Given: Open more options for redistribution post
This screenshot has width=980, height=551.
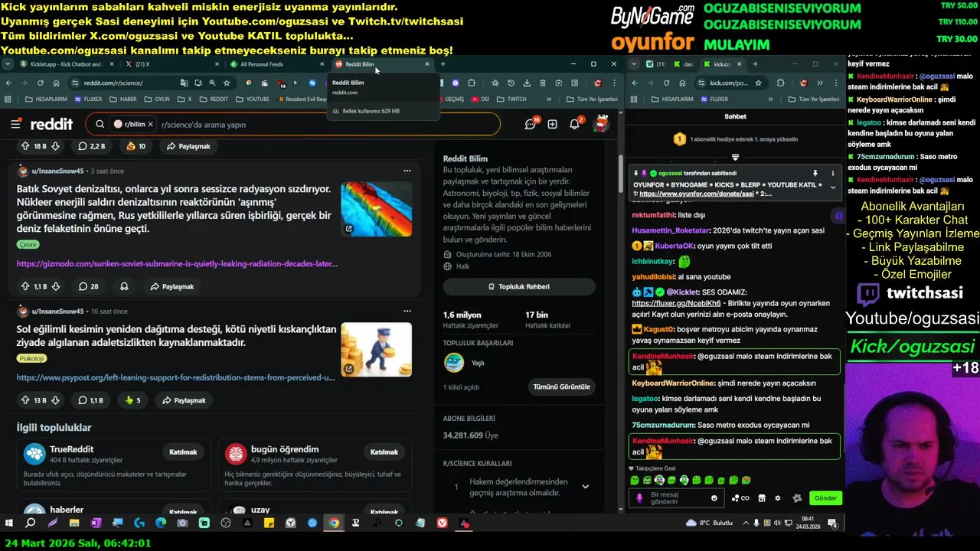Looking at the screenshot, I should tap(407, 311).
